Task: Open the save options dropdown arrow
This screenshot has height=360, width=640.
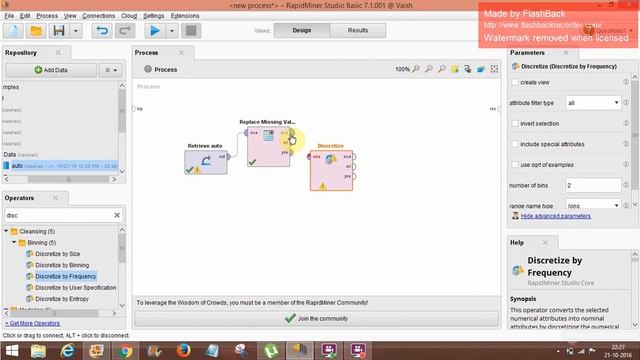Action: 76,31
